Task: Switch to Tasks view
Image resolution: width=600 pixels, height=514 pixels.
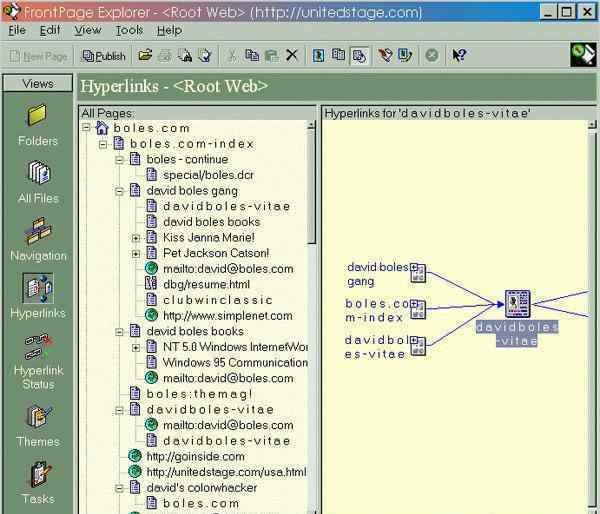Action: tap(38, 483)
